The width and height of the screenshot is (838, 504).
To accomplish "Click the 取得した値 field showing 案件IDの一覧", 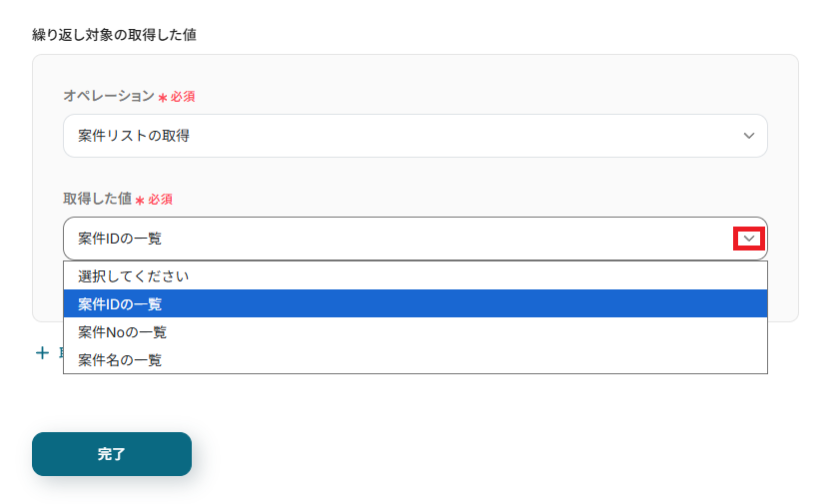I will [400, 239].
